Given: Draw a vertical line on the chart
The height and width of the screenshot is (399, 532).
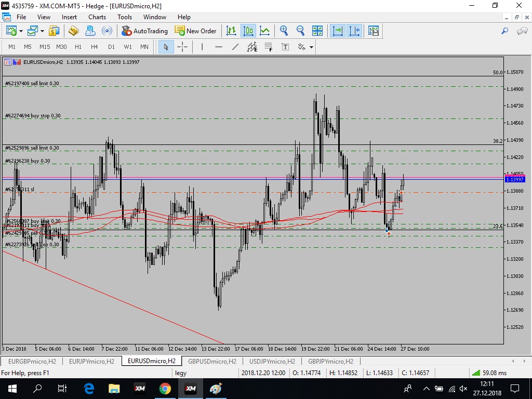Looking at the screenshot, I should point(202,47).
